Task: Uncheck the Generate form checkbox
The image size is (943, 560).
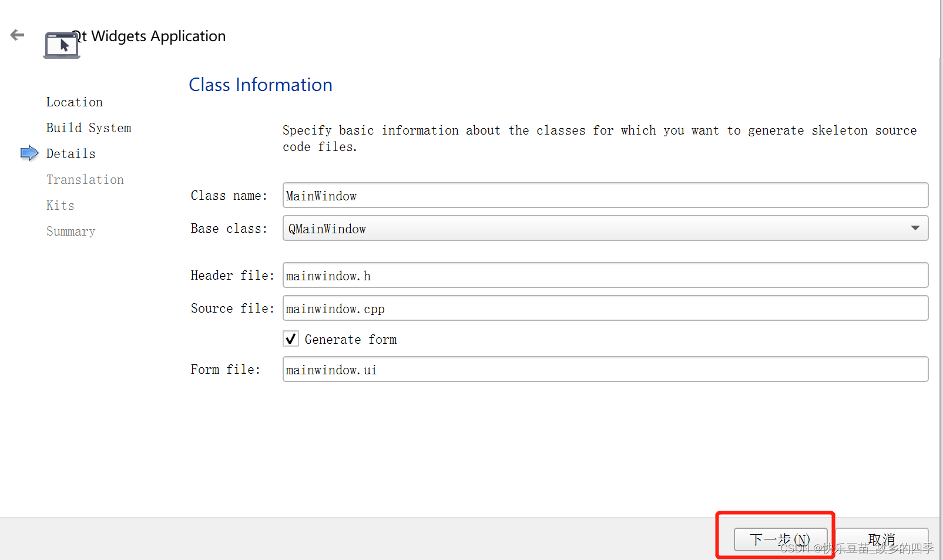Action: [291, 339]
